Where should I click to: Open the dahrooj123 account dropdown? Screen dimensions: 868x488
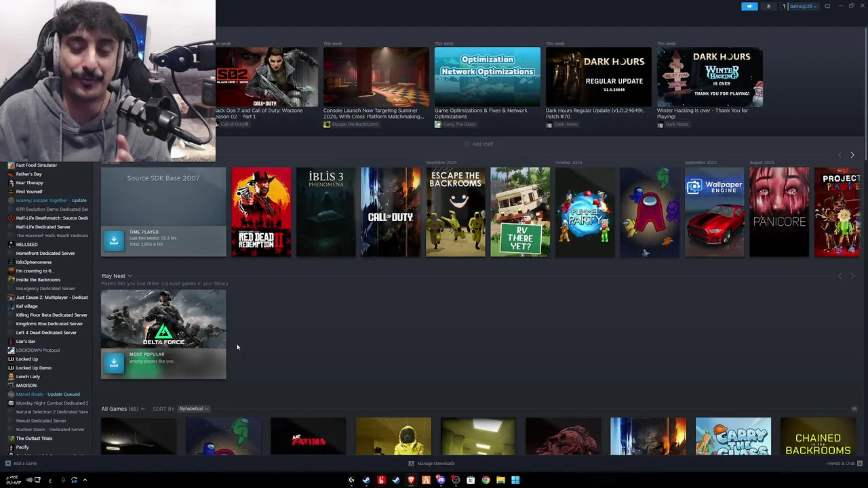coord(804,6)
